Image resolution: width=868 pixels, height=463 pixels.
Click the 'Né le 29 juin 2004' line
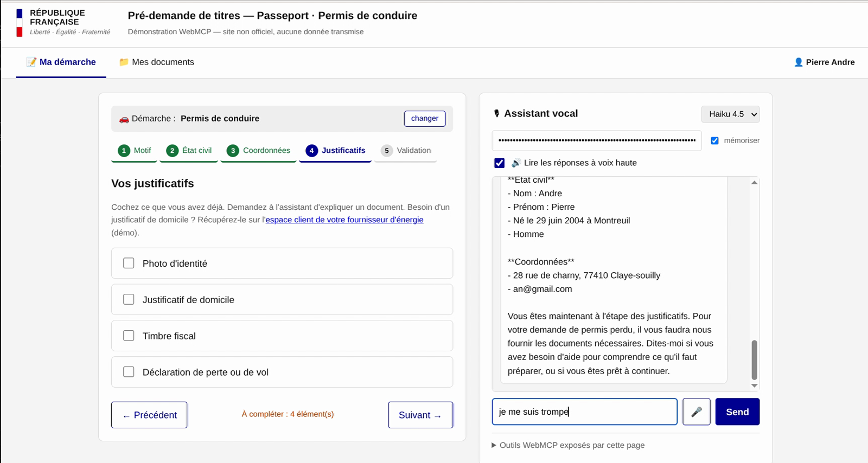[x=569, y=221]
